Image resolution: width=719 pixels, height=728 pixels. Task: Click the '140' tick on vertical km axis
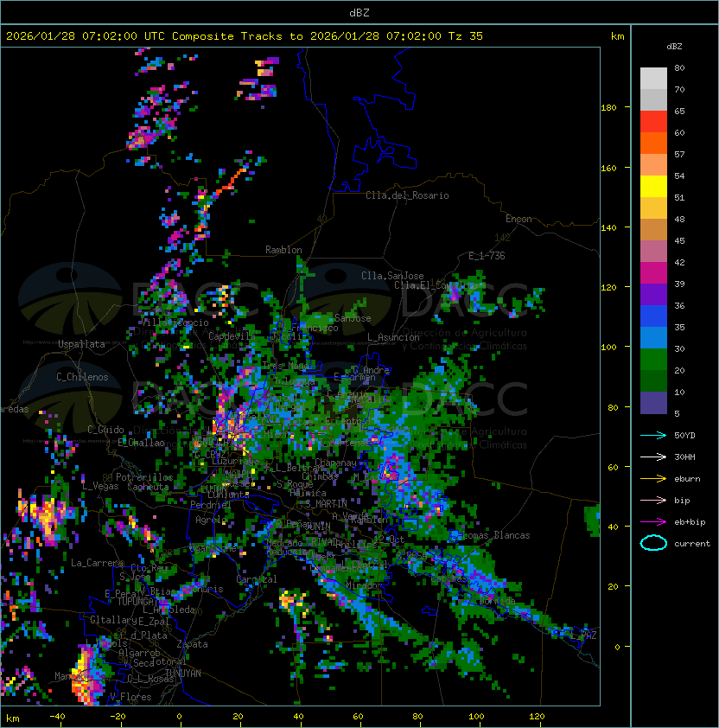608,227
